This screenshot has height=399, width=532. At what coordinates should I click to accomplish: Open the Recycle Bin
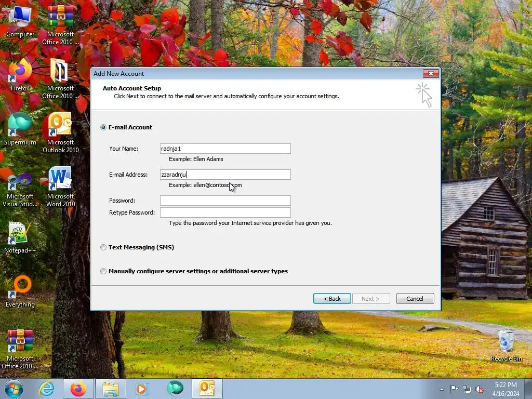[x=506, y=345]
